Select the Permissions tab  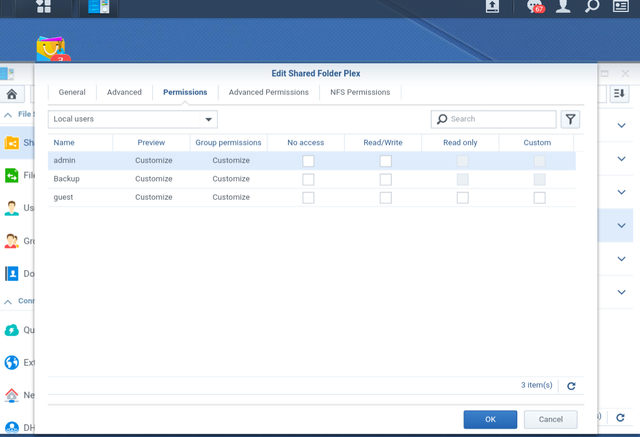(x=185, y=92)
